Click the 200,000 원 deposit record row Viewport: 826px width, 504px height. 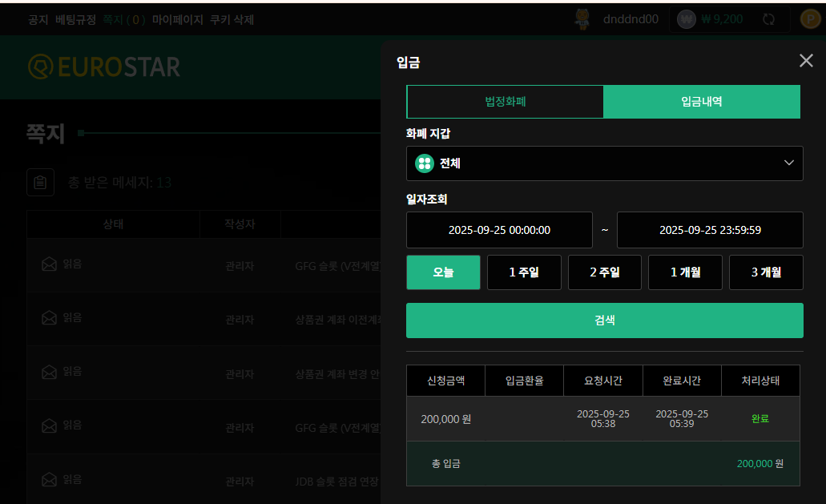(603, 419)
